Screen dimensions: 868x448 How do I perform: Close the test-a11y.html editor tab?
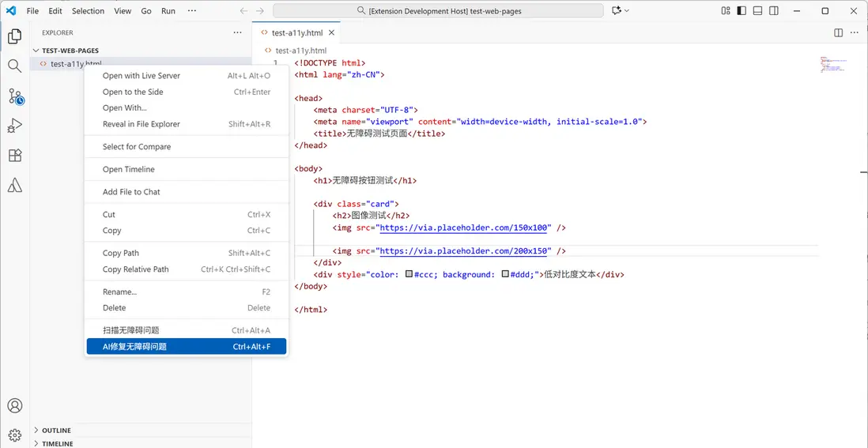pos(332,33)
